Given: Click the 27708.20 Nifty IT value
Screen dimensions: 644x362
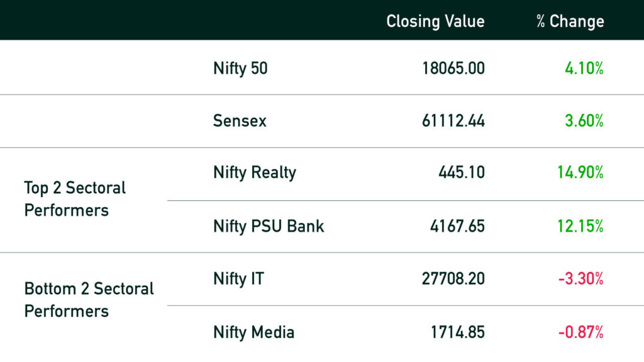Looking at the screenshot, I should pyautogui.click(x=453, y=279).
